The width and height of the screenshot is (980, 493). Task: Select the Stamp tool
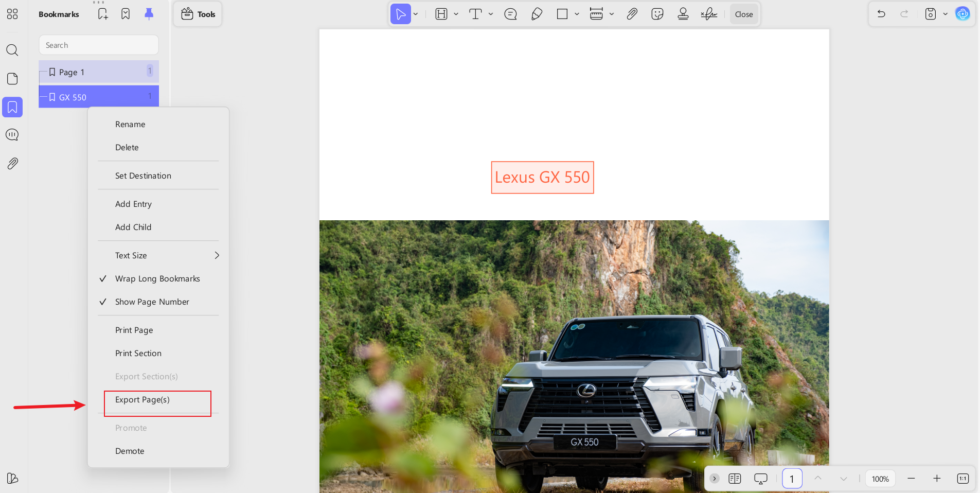pos(683,14)
